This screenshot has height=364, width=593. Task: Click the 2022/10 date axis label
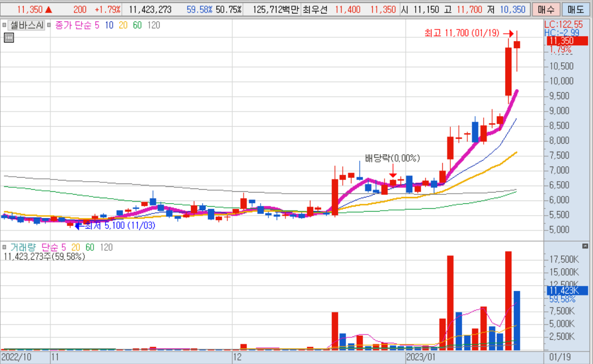click(x=16, y=357)
